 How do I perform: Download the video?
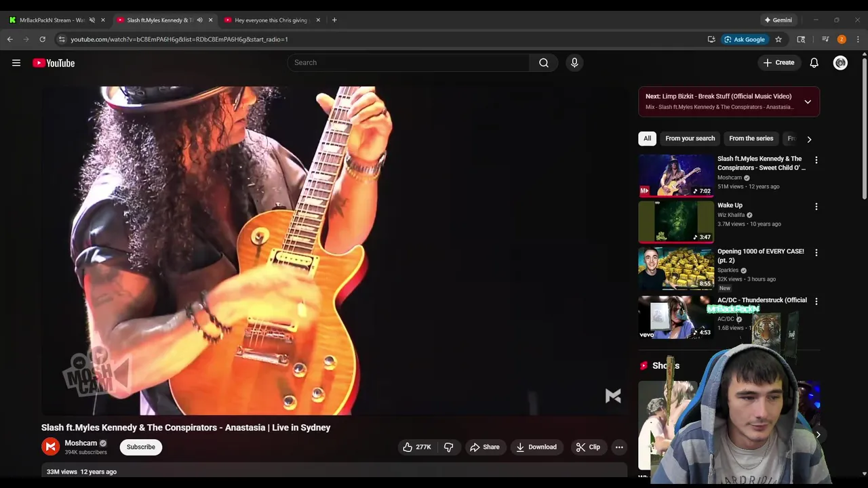coord(536,447)
